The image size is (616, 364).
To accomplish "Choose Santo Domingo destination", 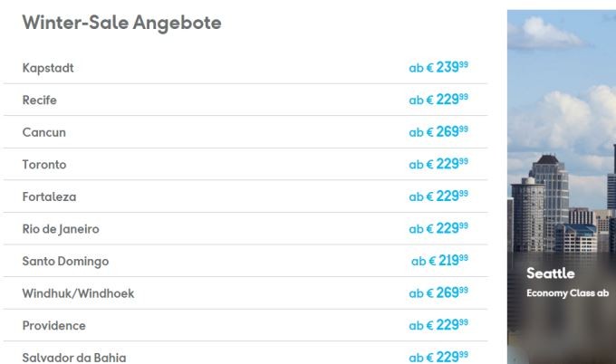I will click(x=245, y=261).
